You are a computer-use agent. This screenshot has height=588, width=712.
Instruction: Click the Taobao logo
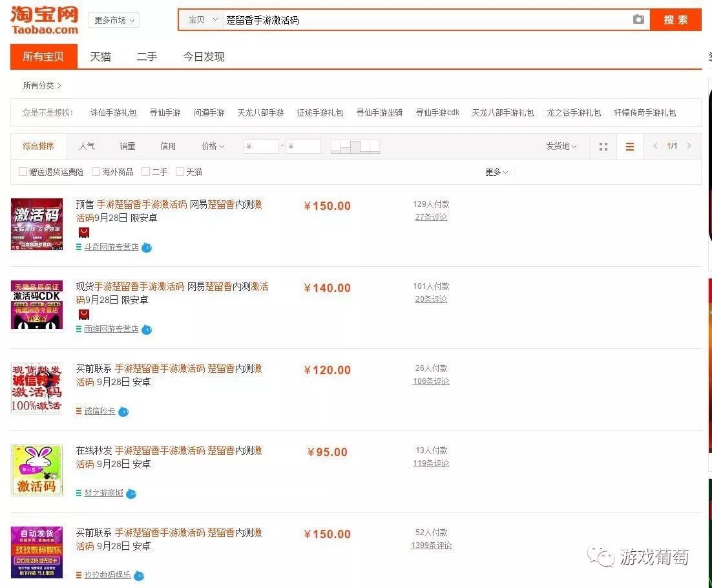click(x=43, y=19)
